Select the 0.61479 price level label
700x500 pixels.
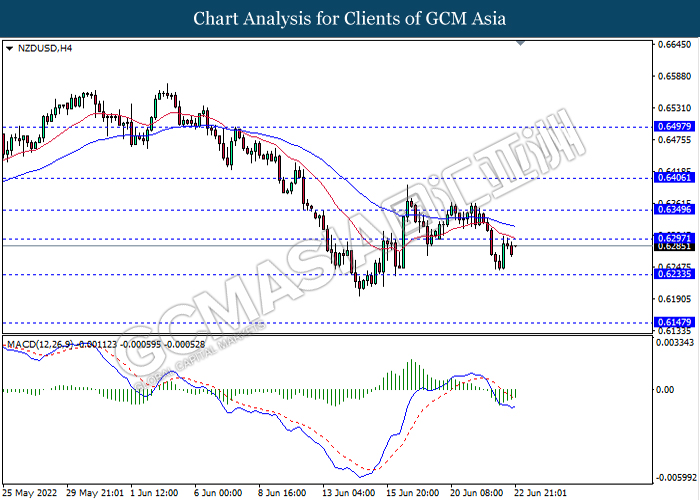675,322
